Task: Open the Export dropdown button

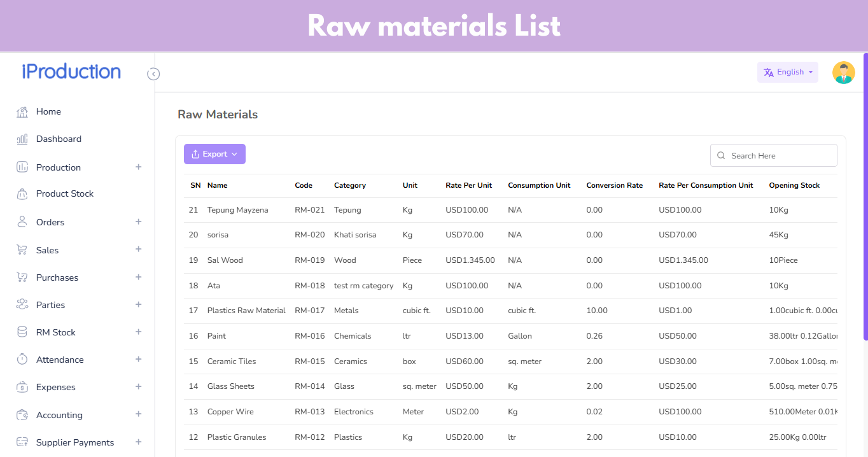Action: pos(214,154)
